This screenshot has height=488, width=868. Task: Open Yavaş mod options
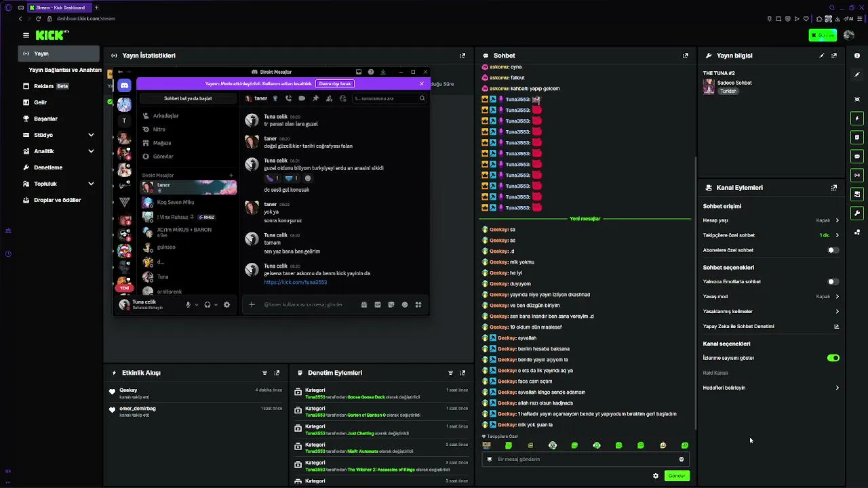point(771,297)
